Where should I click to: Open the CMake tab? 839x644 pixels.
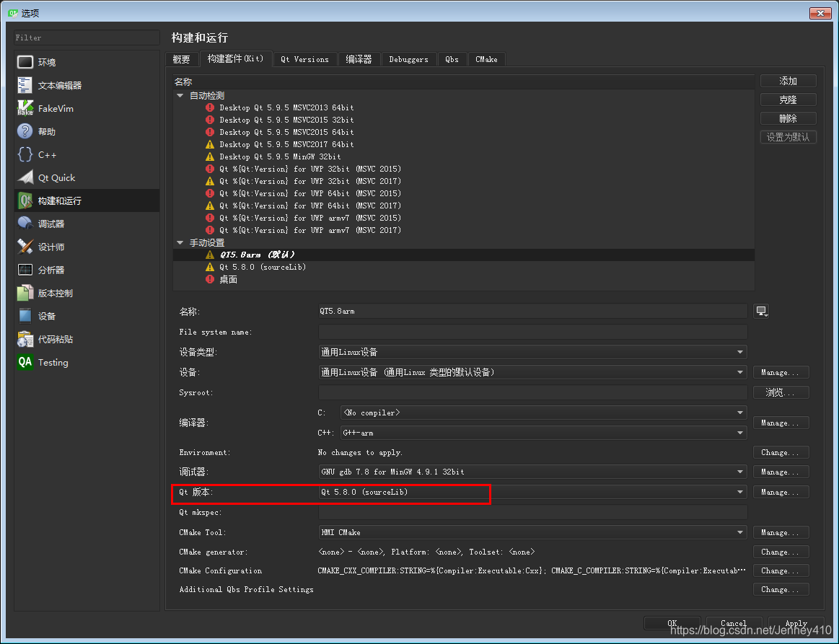[486, 59]
